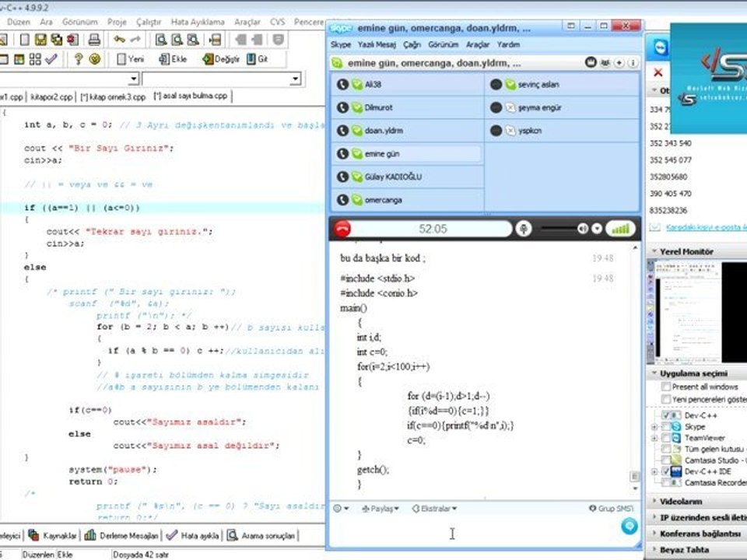This screenshot has height=560, width=747.
Task: Click the Yeni button in Dev-C++ toolbar
Action: [130, 59]
